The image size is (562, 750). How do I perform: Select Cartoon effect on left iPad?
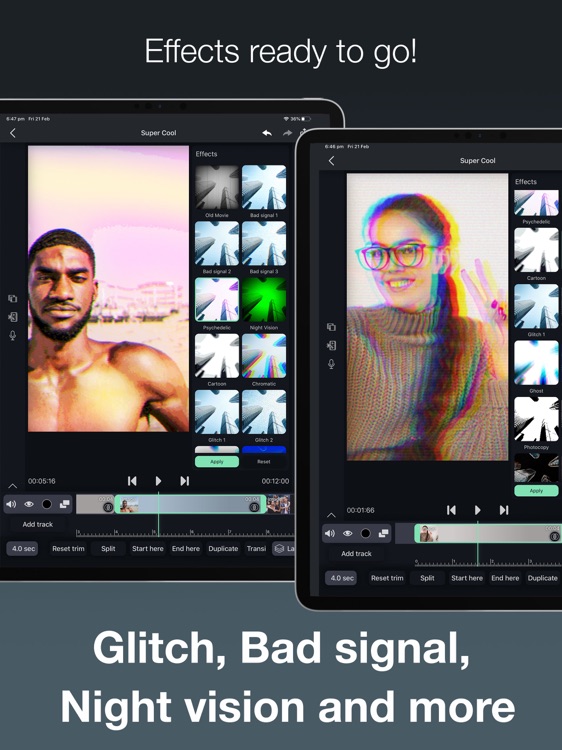[217, 356]
